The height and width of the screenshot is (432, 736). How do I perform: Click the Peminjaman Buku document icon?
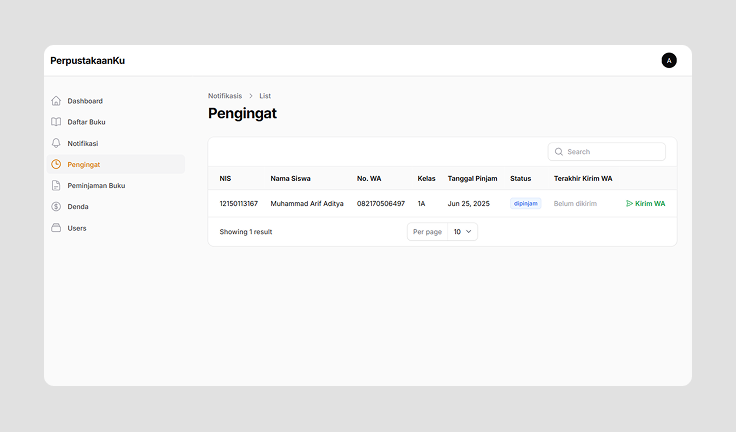56,186
